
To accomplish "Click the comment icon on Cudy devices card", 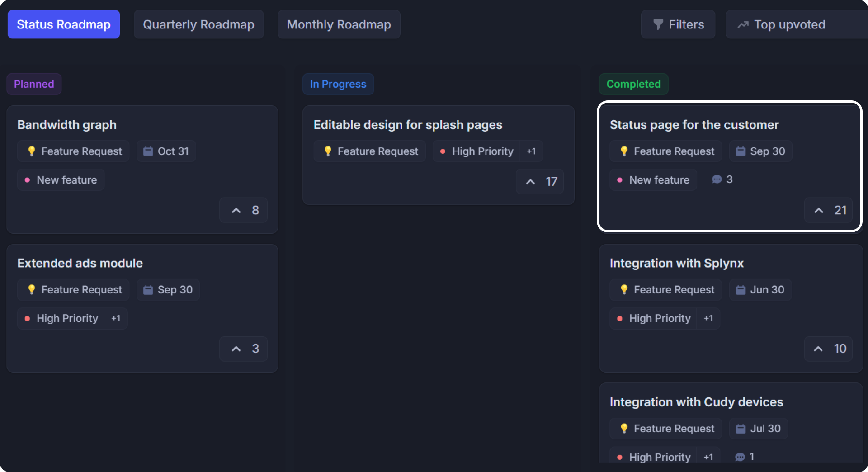I will 740,457.
